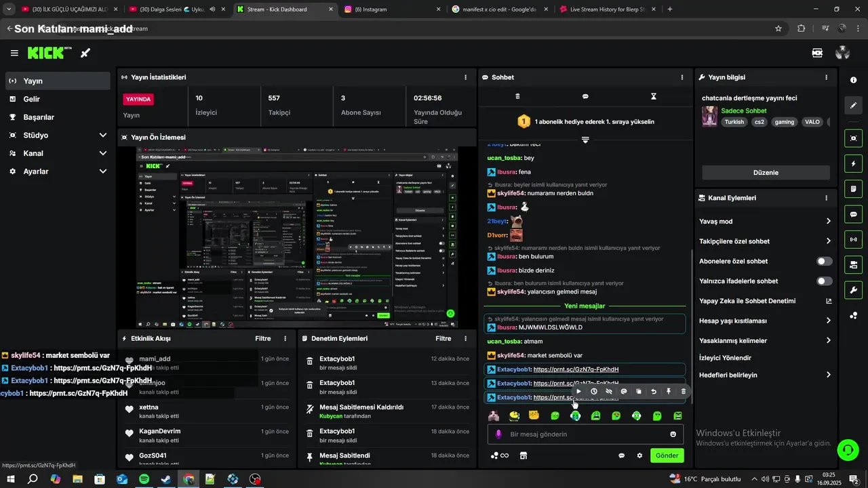This screenshot has width=868, height=488.
Task: Switch to the Instagram browser tab
Action: 391,9
